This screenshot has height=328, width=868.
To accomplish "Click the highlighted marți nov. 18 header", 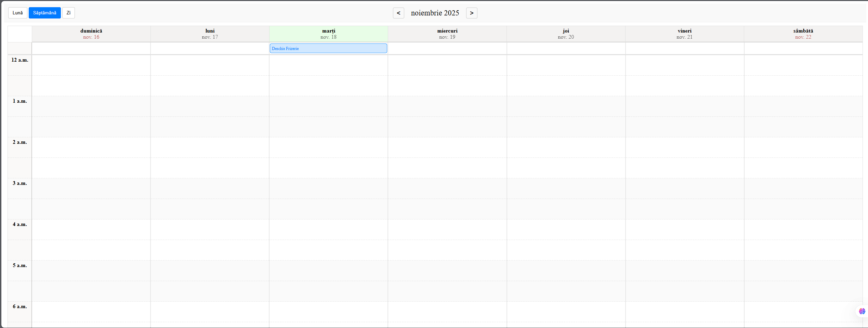I will pyautogui.click(x=328, y=34).
